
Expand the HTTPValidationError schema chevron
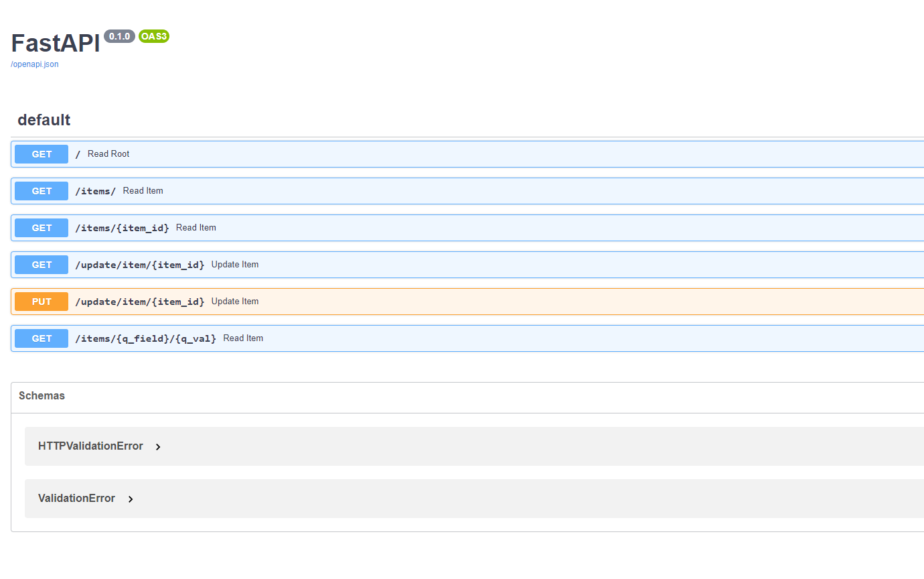(x=158, y=447)
